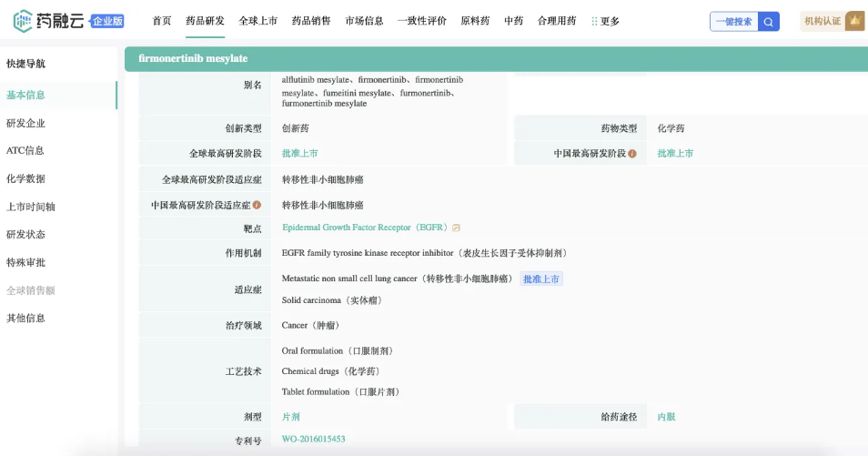Navigate to 上市时间轴 section
This screenshot has height=456, width=868.
tap(30, 207)
